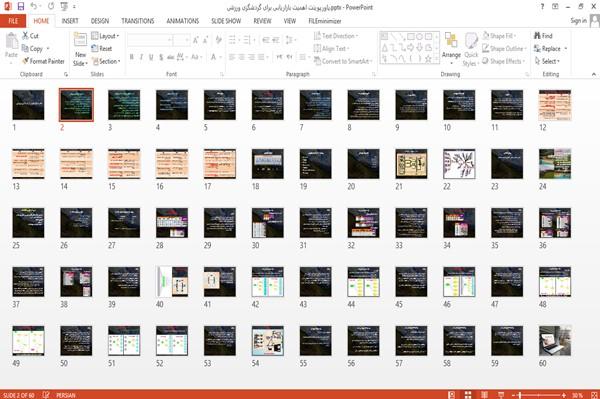Click numbering list icon
The width and height of the screenshot is (600, 399).
click(x=248, y=40)
